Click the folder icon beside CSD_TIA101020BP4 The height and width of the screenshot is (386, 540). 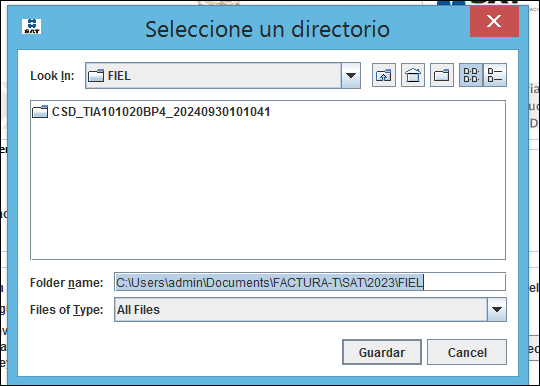pos(40,112)
